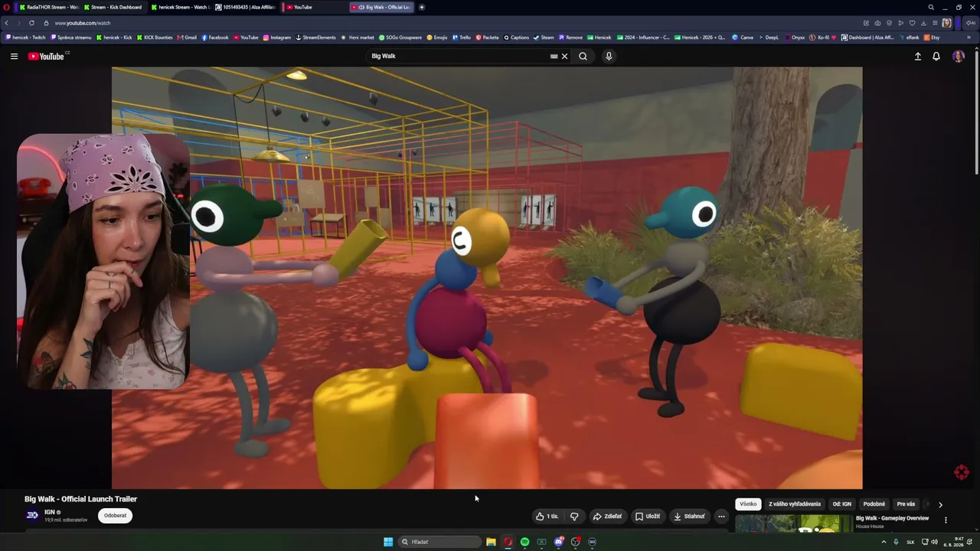
Task: Open Steam bookmark
Action: tap(544, 37)
